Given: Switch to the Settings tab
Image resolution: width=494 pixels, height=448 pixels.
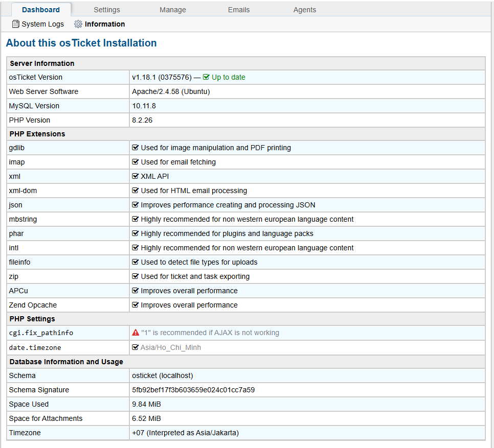Looking at the screenshot, I should click(107, 10).
